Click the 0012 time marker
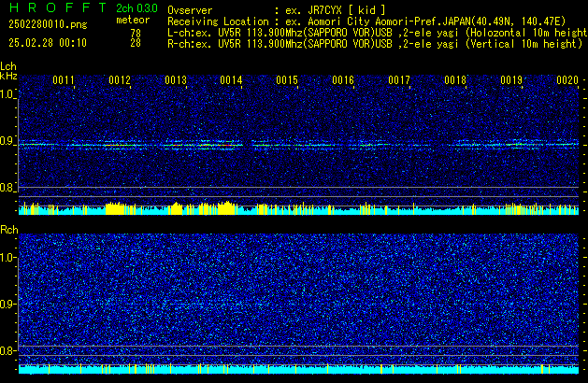The height and width of the screenshot is (383, 588). pos(120,80)
